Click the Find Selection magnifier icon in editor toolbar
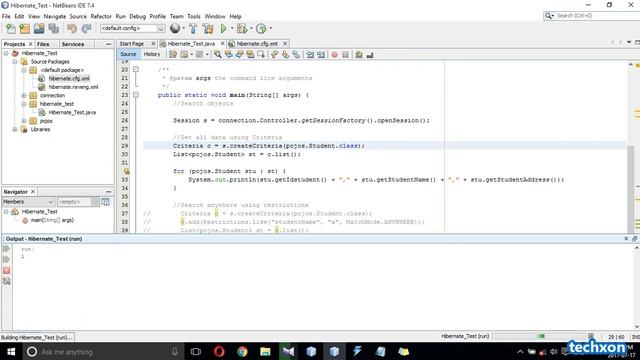640x360 pixels. coord(218,54)
